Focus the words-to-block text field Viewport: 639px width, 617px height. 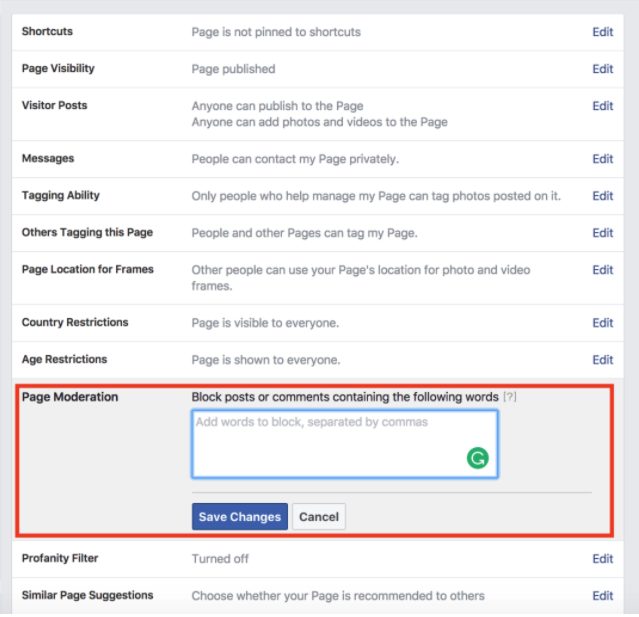(x=330, y=442)
